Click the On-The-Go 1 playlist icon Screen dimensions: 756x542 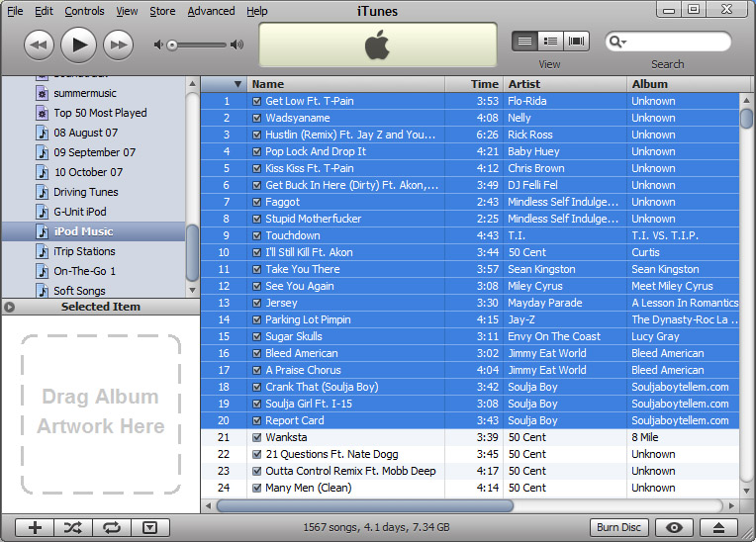43,271
